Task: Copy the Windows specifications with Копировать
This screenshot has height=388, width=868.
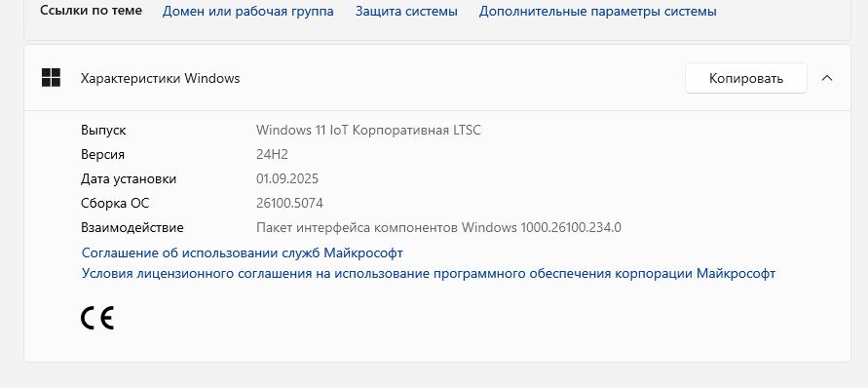Action: point(745,78)
